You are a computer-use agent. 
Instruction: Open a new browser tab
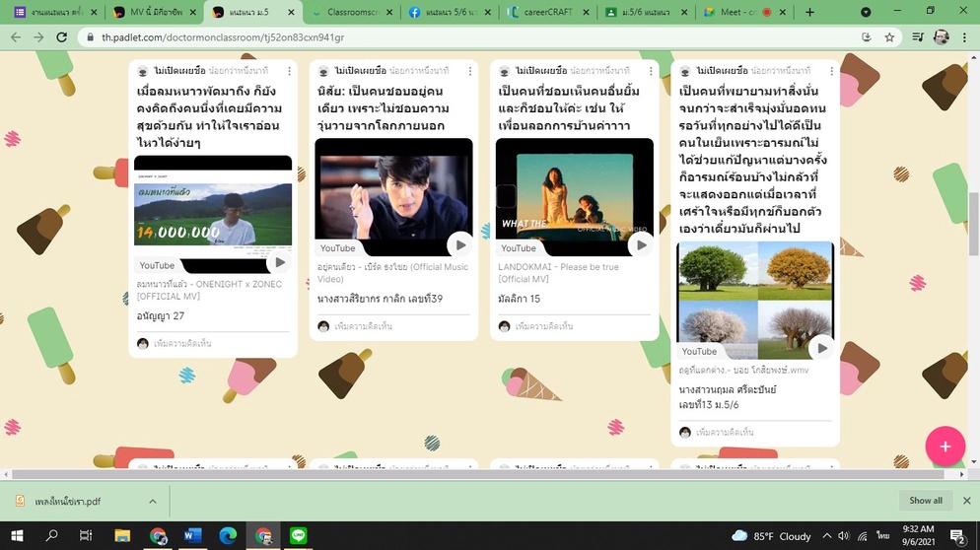[809, 12]
